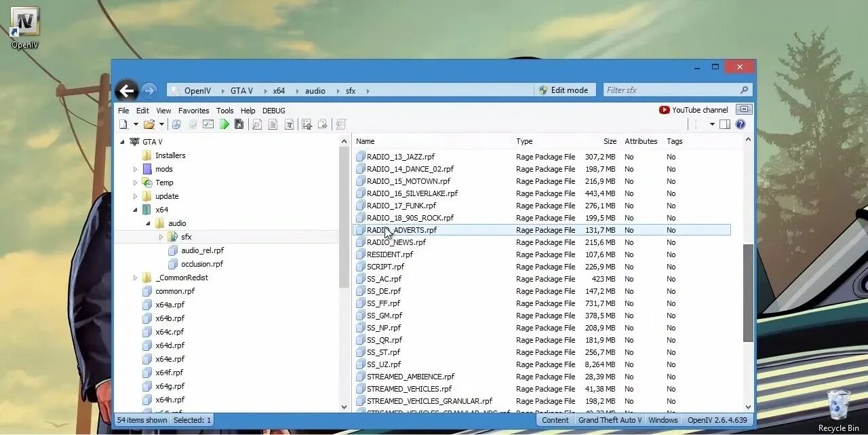Image resolution: width=868 pixels, height=435 pixels.
Task: Click the checklist toolbar icon
Action: pos(208,124)
